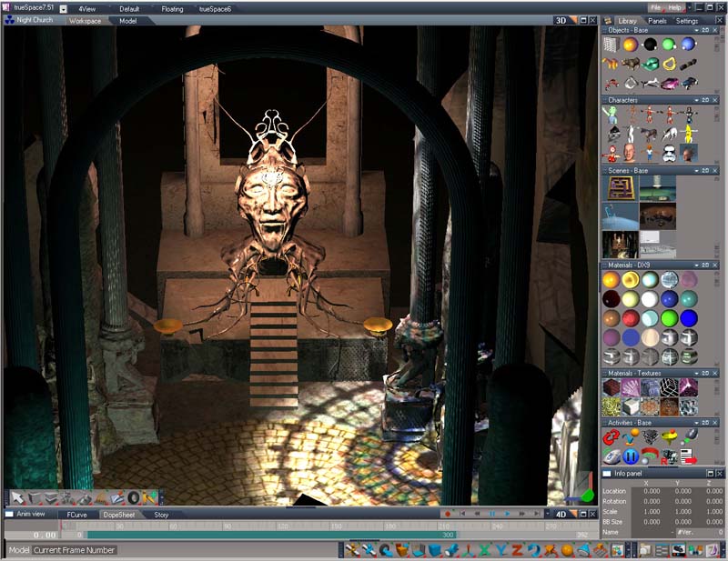Select the red DX9 material sphere
The image size is (728, 561).
(x=631, y=318)
